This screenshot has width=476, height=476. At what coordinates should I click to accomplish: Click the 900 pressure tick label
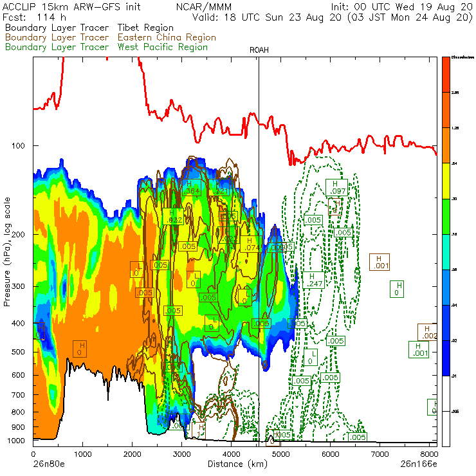point(18,427)
